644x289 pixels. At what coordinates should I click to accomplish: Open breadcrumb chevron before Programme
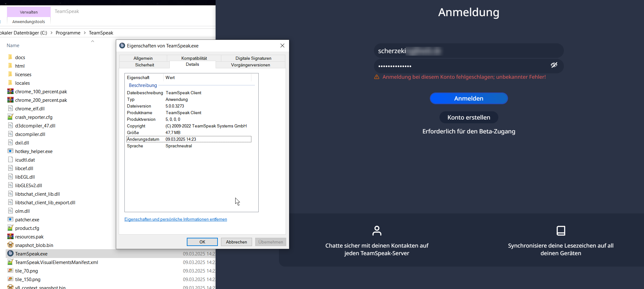click(x=51, y=33)
